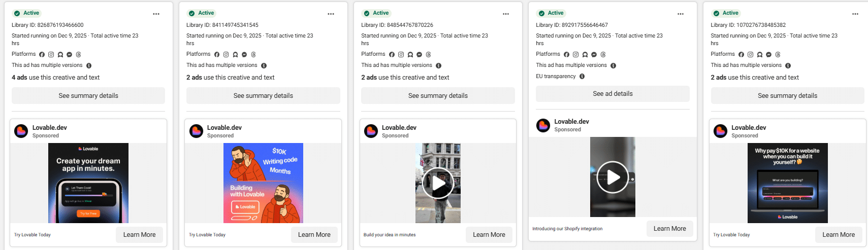868x250 pixels.
Task: Click Learn More on the Shopify integration ad
Action: [669, 229]
